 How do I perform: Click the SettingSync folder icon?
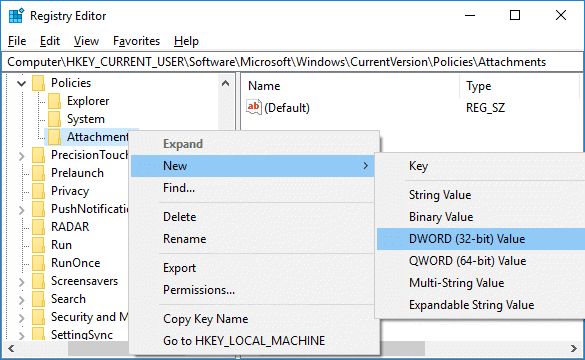38,334
